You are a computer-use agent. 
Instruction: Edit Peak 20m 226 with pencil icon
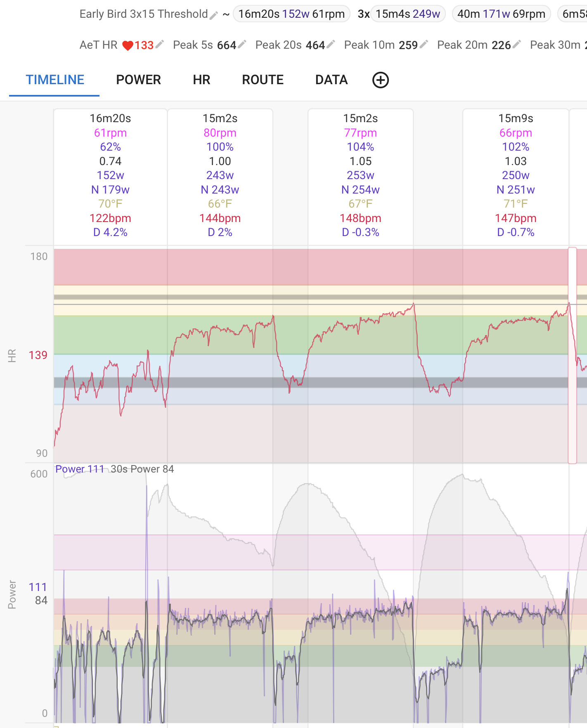click(x=516, y=44)
